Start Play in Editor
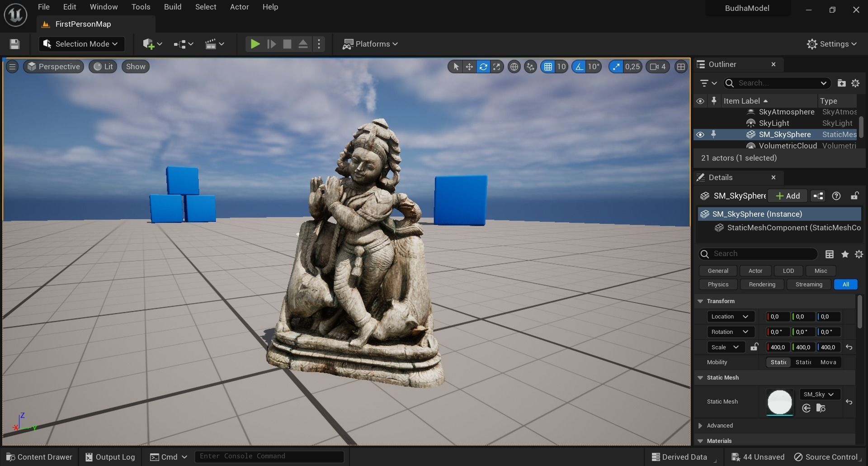The image size is (868, 466). tap(255, 44)
